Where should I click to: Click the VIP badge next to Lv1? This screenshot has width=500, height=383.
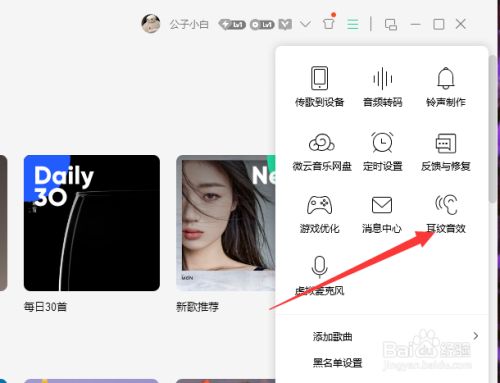click(x=285, y=24)
